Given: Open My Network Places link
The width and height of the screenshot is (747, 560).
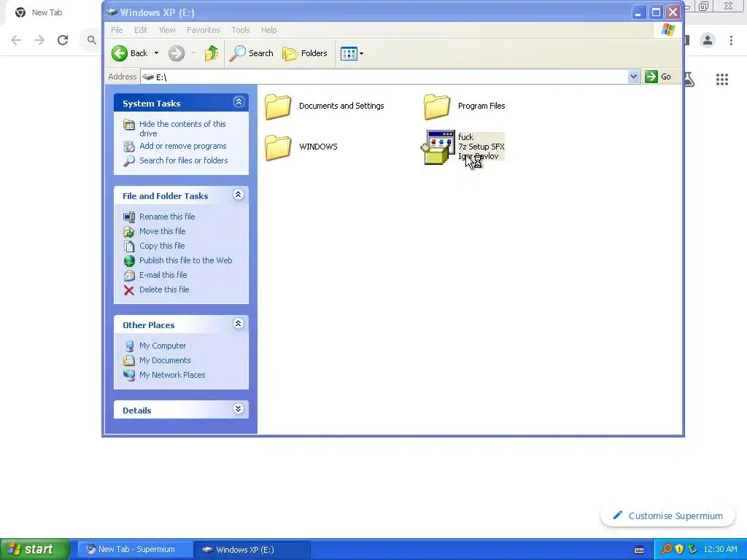Looking at the screenshot, I should (x=172, y=376).
